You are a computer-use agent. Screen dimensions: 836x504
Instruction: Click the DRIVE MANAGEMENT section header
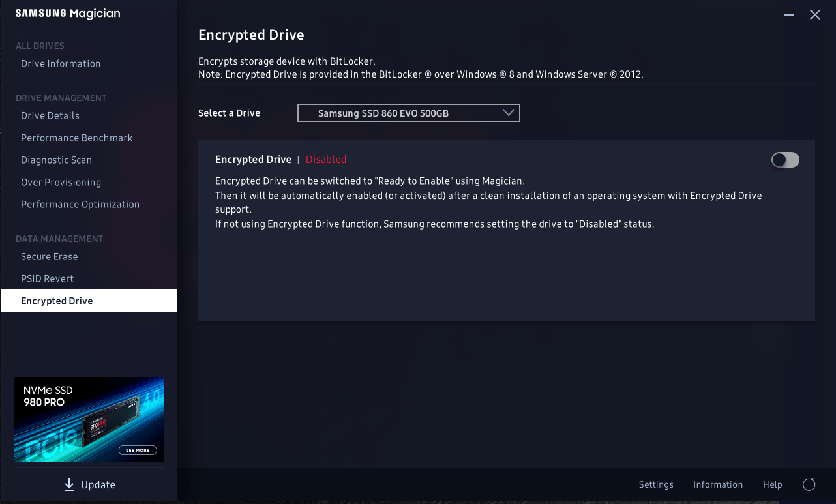click(61, 98)
